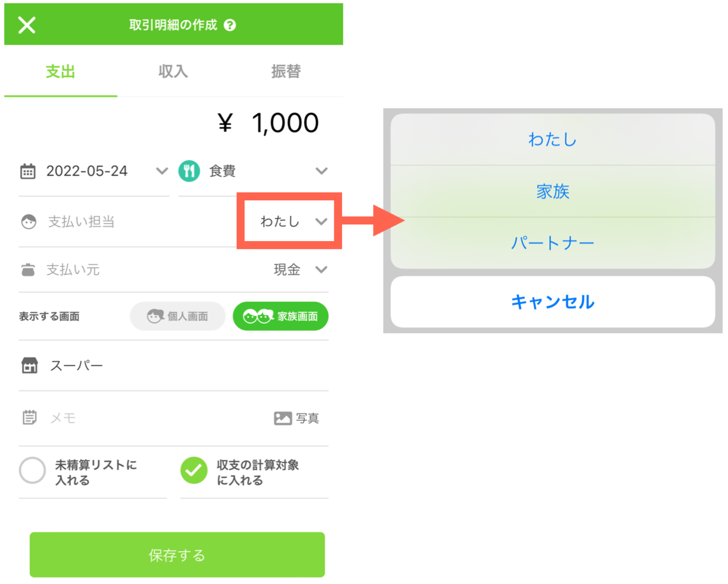The image size is (728, 584).
Task: Uncheck 収支の計算対象に入れる
Action: pos(194,471)
